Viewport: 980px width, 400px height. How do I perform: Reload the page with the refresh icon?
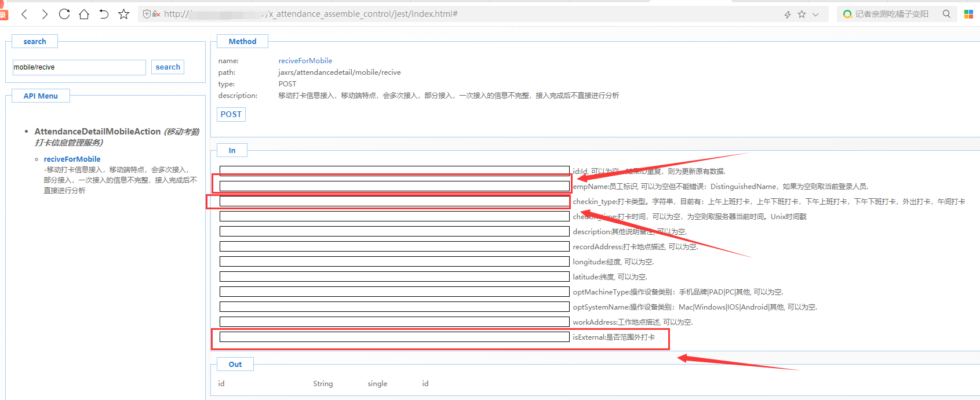click(64, 14)
